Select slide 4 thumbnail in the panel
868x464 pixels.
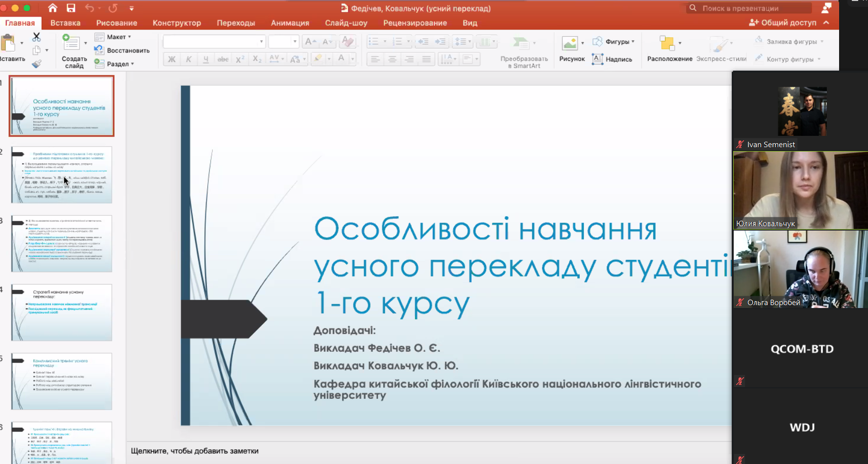coord(62,312)
